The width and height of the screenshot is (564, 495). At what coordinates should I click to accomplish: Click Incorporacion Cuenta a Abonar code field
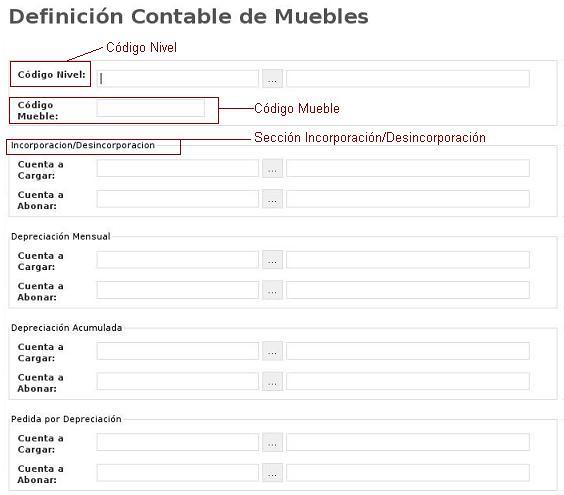(x=177, y=199)
